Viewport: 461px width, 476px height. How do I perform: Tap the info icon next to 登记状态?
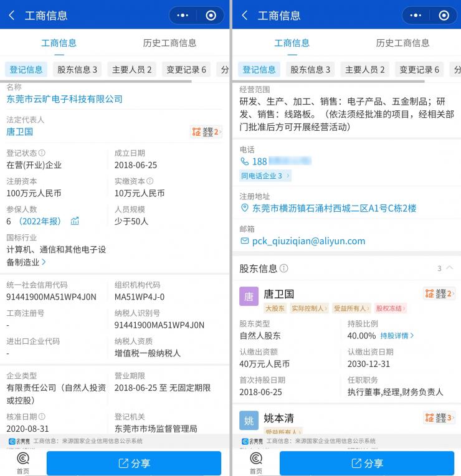click(x=42, y=153)
